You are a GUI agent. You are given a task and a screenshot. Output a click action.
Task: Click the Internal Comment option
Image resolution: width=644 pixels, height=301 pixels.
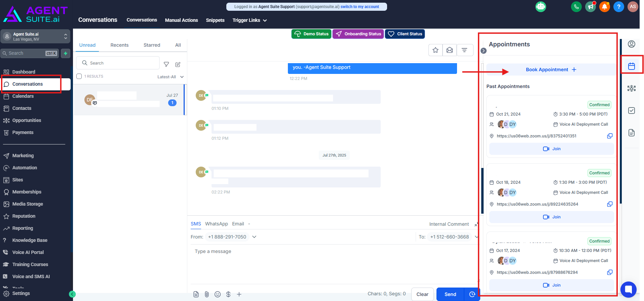[449, 224]
